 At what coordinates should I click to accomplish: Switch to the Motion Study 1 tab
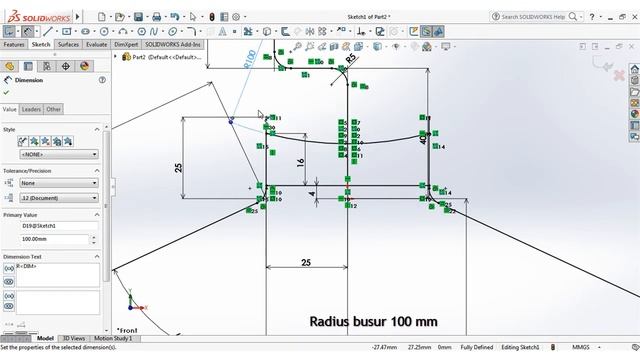(x=113, y=338)
